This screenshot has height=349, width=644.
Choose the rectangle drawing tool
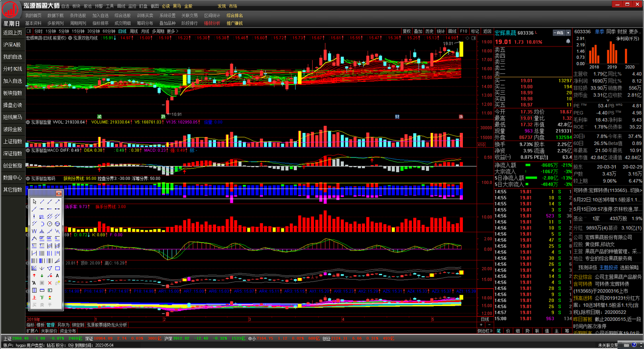(57, 268)
